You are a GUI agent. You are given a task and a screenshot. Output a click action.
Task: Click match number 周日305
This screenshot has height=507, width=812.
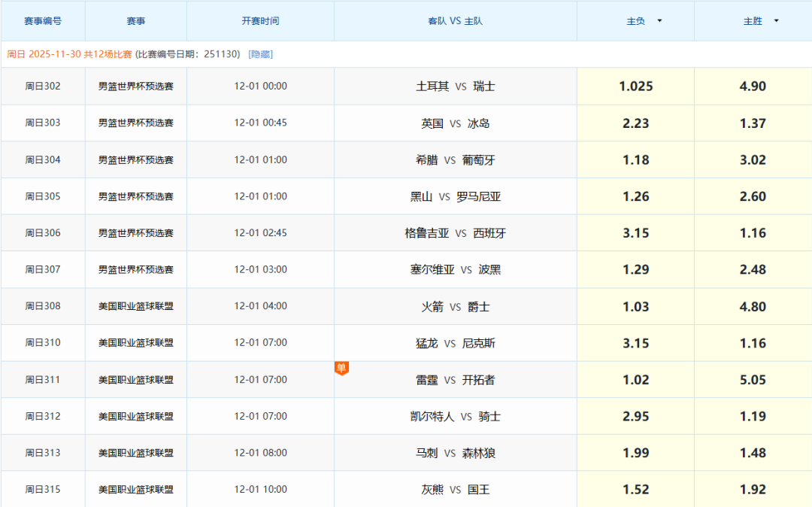(x=43, y=196)
